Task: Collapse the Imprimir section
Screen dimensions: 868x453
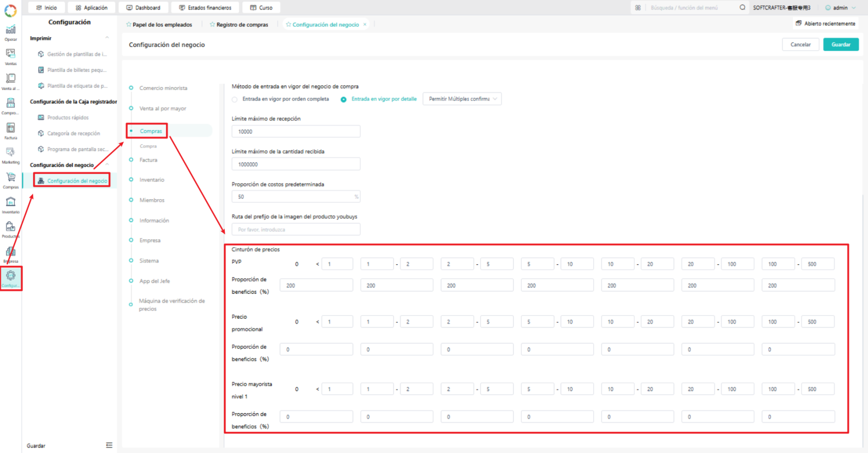Action: tap(107, 38)
